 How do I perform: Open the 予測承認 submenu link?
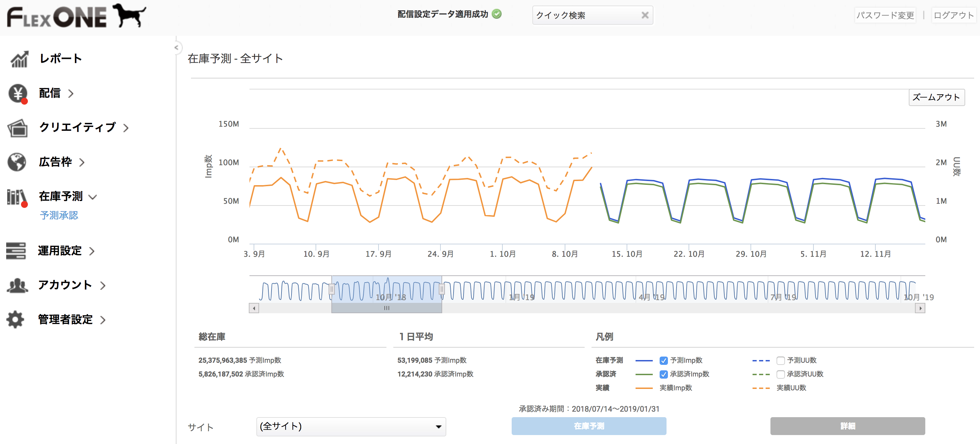(59, 215)
